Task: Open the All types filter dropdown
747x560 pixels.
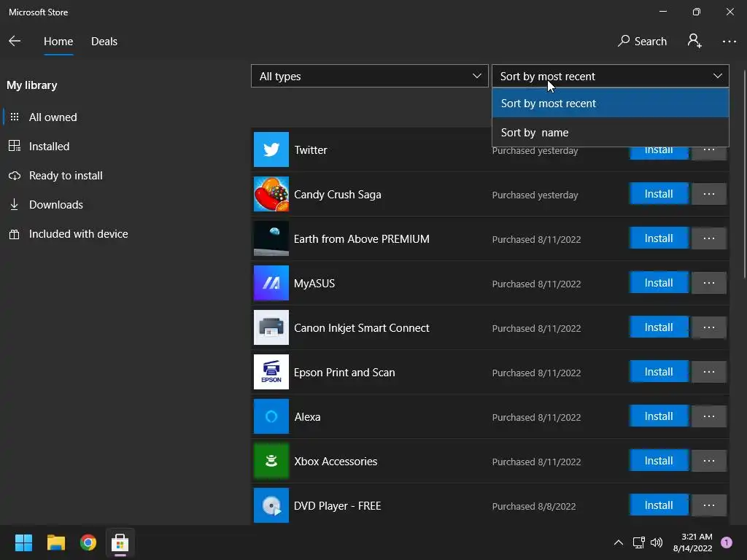Action: click(x=370, y=76)
